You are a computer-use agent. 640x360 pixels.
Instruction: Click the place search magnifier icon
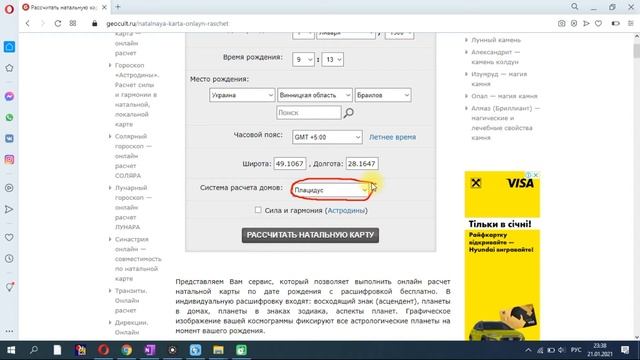click(x=349, y=113)
